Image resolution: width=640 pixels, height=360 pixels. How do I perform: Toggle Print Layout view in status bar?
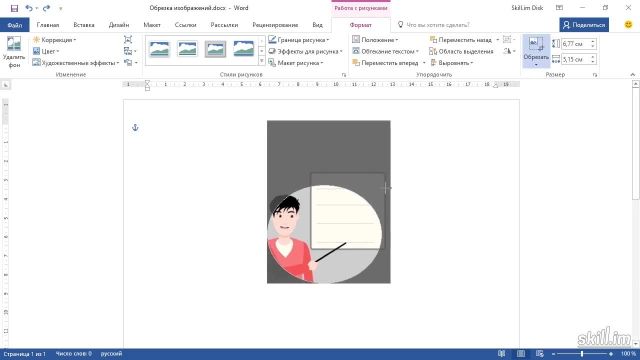521,353
